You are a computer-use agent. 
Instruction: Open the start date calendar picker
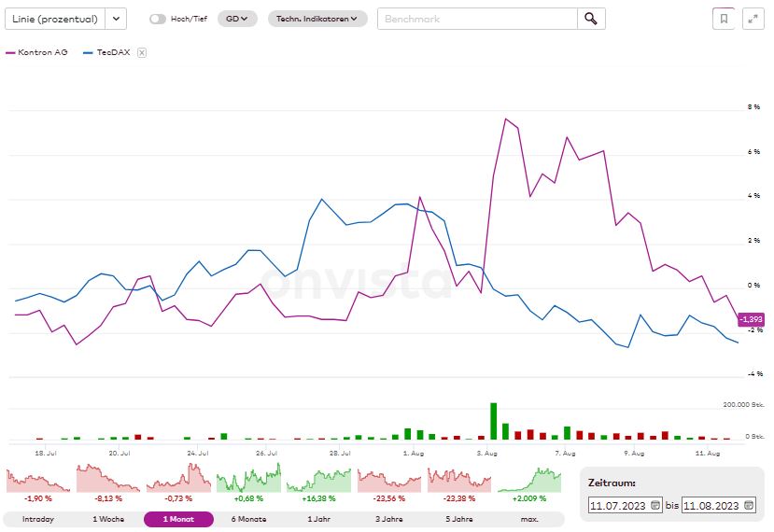[x=655, y=505]
